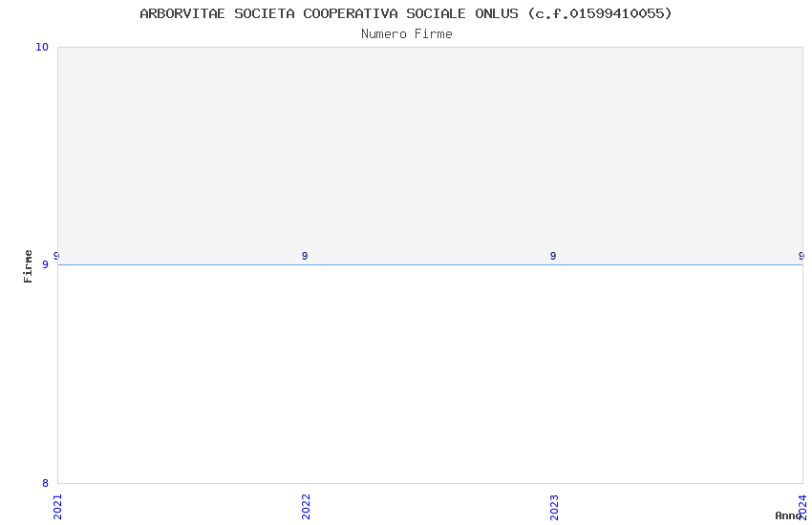The image size is (812, 525).
Task: Click the x-axis year 2023
Action: [x=554, y=507]
